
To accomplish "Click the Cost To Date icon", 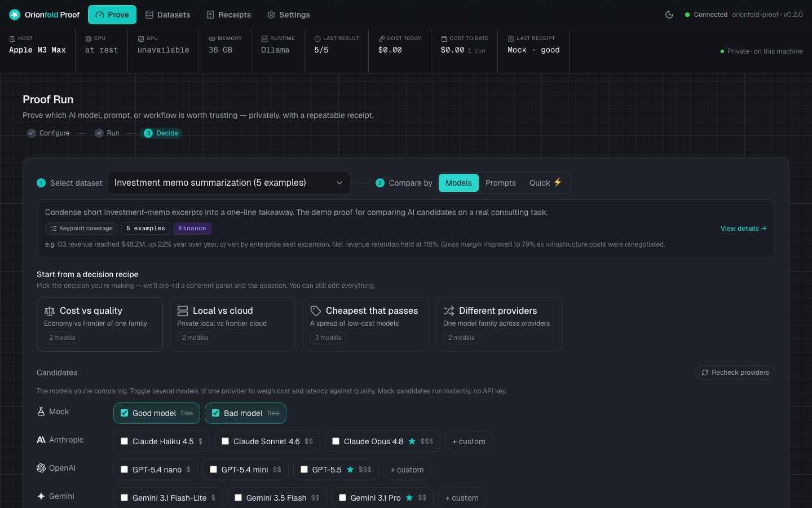I will pyautogui.click(x=444, y=39).
